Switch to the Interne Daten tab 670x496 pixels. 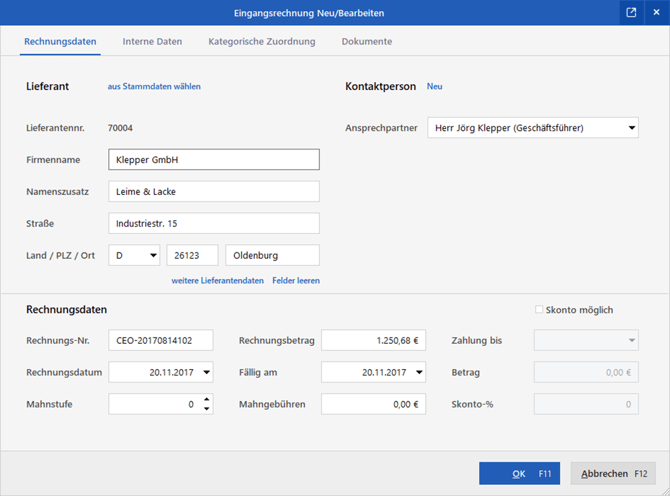click(x=152, y=42)
